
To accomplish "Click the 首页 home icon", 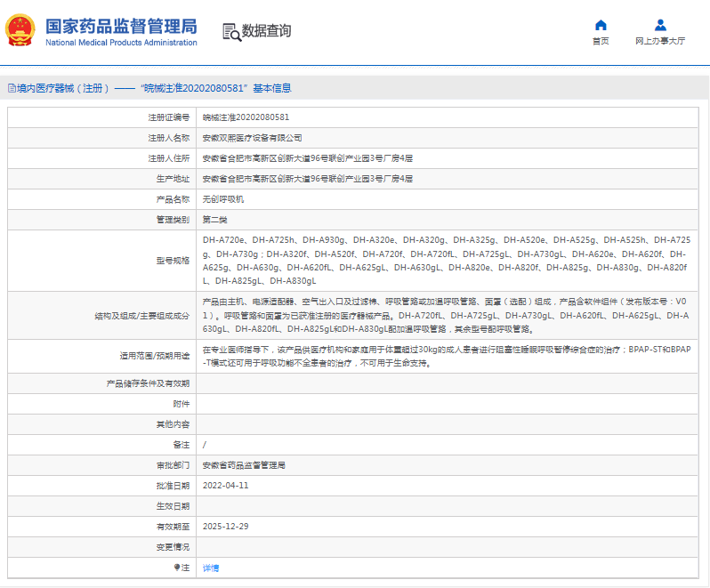I will click(601, 25).
